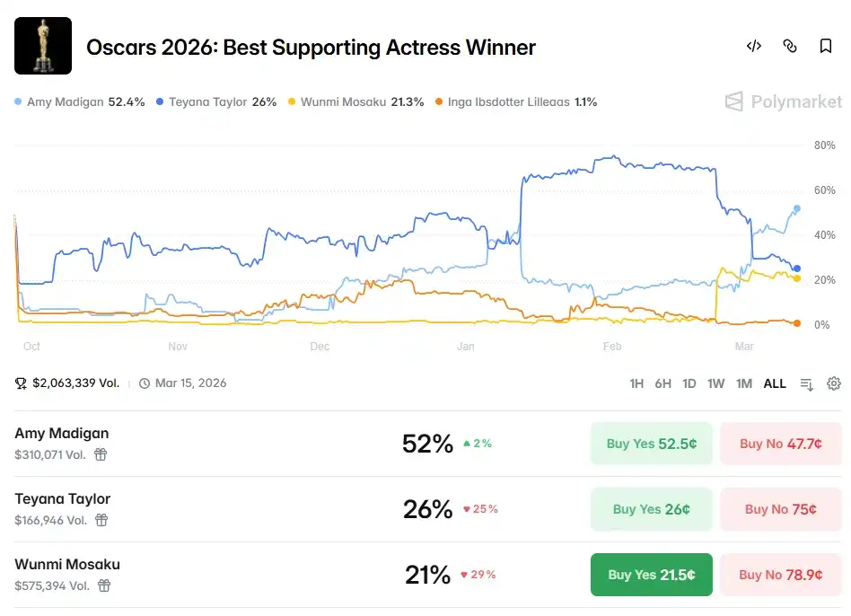Screen dimensions: 851x616
Task: Click the Polymarket logo
Action: [x=784, y=101]
